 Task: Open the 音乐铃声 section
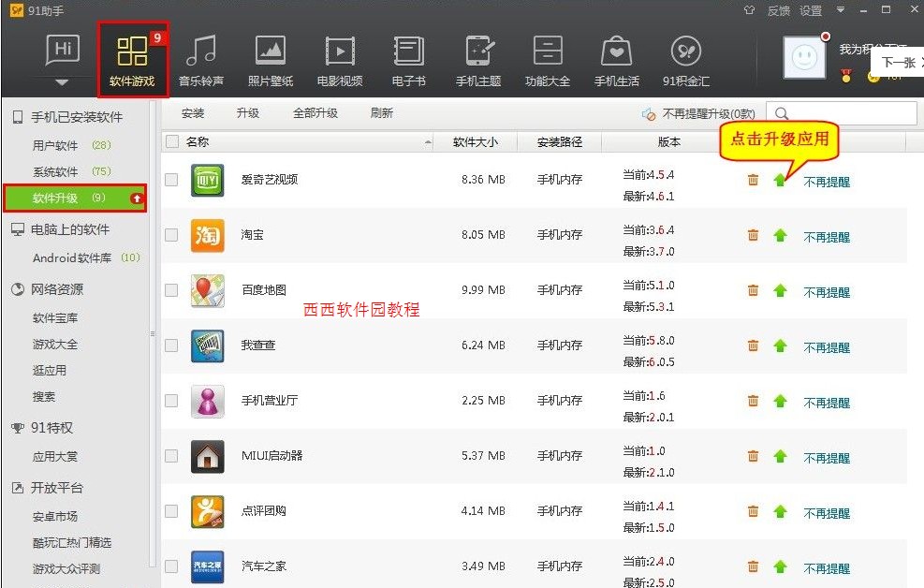[x=201, y=60]
